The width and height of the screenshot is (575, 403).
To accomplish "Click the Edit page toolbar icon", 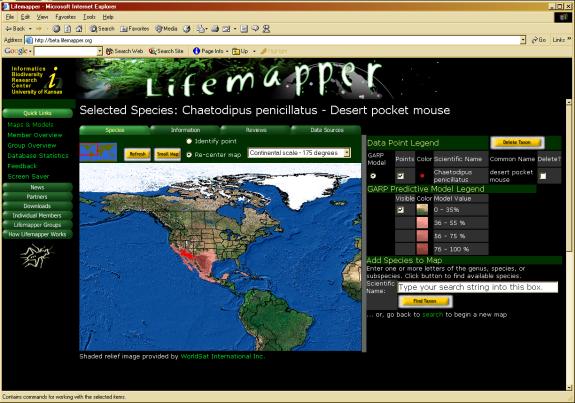I will click(x=226, y=29).
